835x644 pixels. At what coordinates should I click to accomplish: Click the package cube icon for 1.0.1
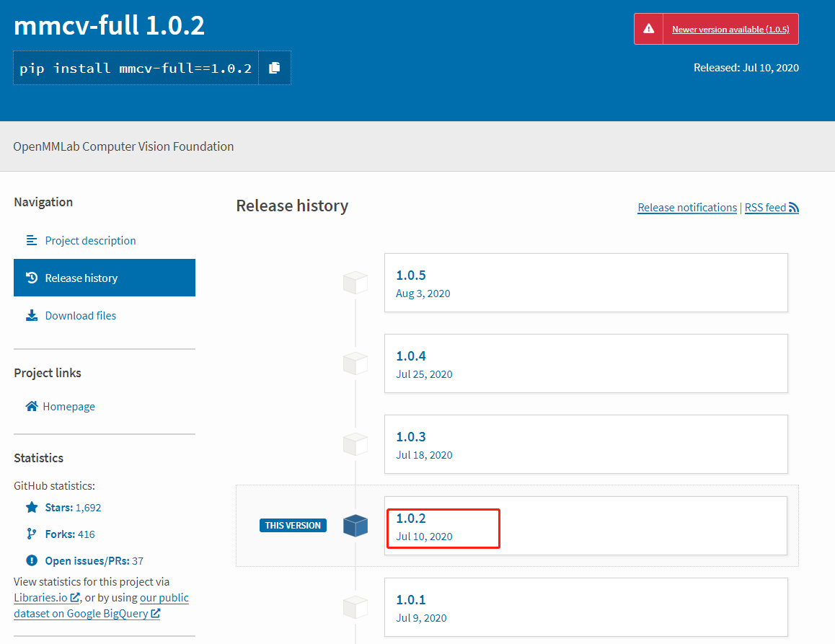355,607
